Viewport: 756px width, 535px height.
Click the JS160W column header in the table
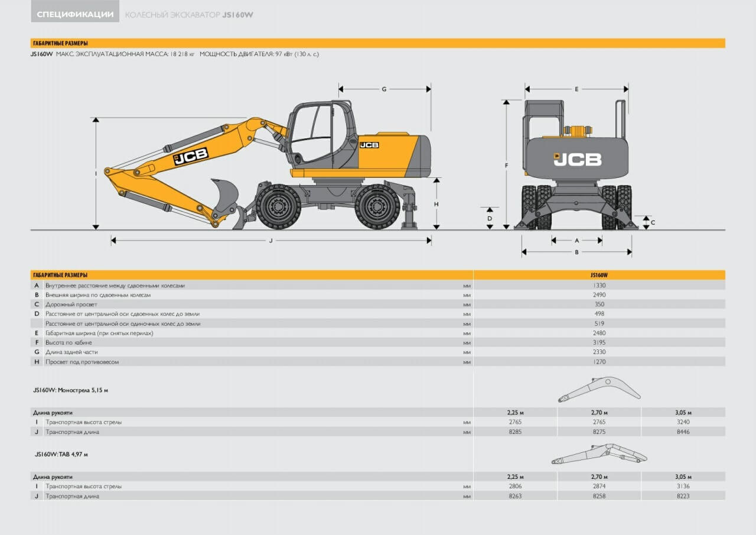point(599,275)
